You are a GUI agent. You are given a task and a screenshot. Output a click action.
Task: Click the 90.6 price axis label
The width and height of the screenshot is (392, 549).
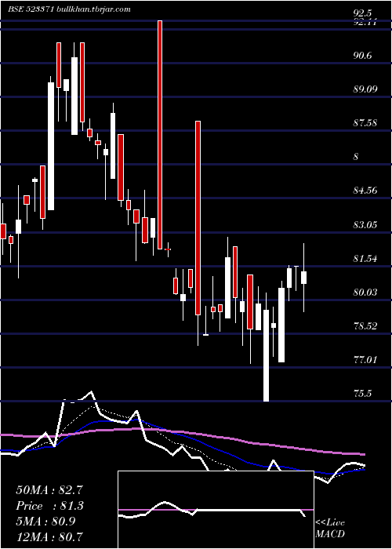point(362,56)
